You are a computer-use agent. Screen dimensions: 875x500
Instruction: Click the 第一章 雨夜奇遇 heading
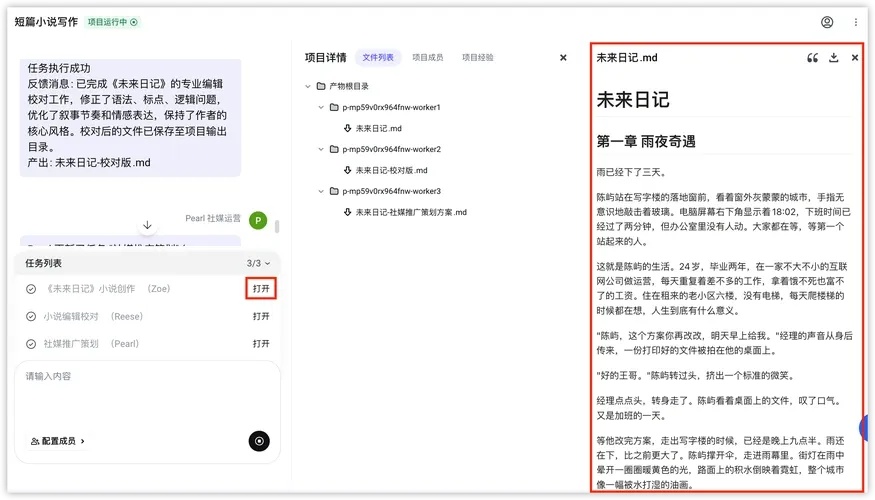coord(646,141)
